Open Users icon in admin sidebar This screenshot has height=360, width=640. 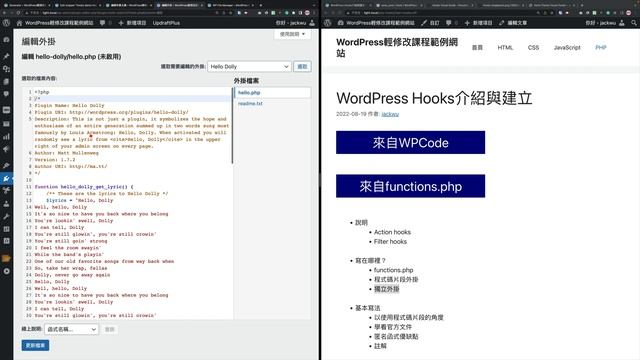pos(6,203)
